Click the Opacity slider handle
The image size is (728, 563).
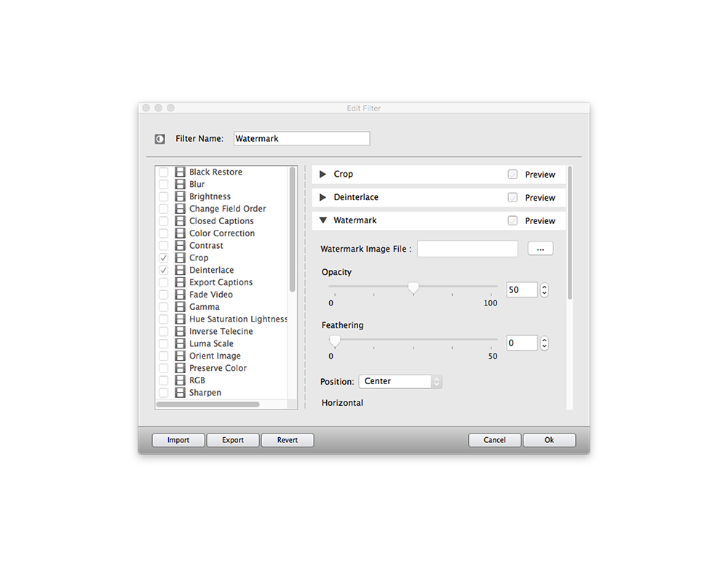(414, 288)
